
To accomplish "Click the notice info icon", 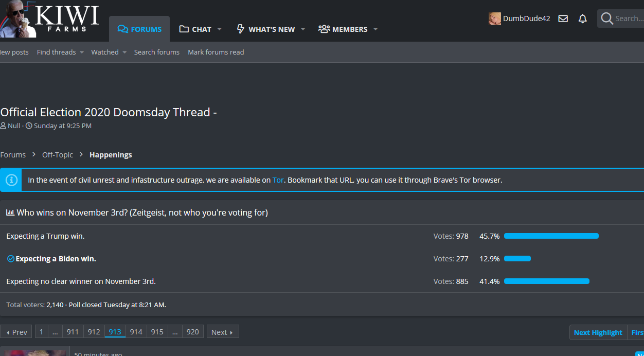I will click(x=11, y=180).
